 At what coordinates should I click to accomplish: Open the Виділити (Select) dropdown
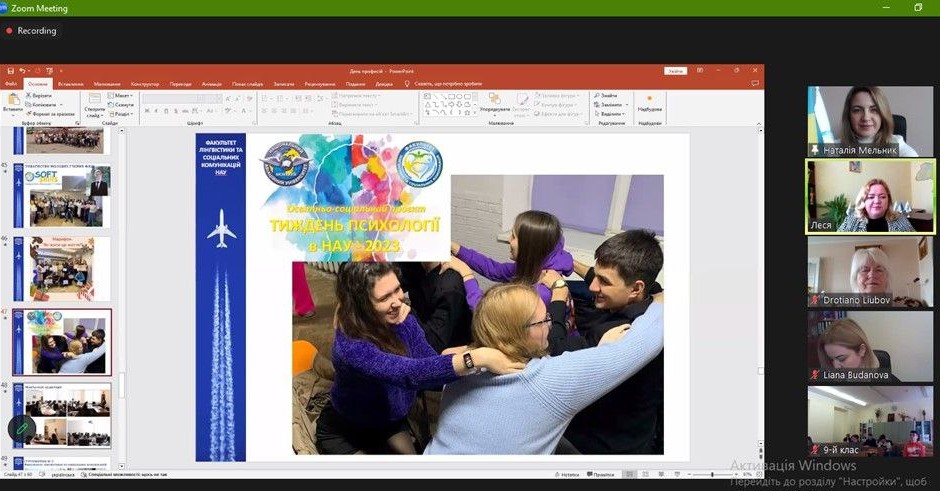click(x=611, y=113)
